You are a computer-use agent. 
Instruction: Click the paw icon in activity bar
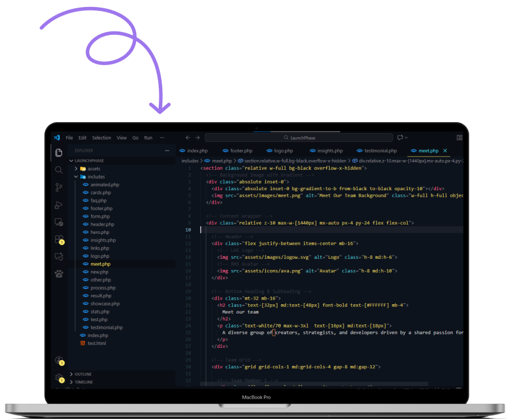(x=59, y=273)
